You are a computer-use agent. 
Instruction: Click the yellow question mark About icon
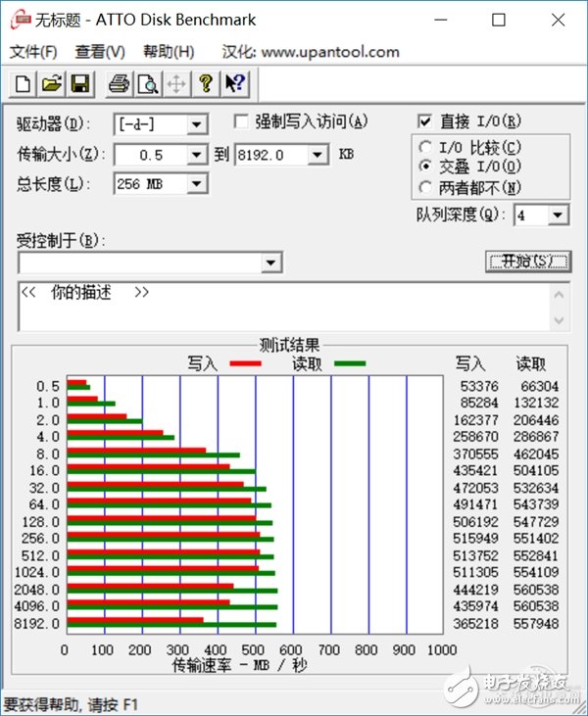[205, 84]
